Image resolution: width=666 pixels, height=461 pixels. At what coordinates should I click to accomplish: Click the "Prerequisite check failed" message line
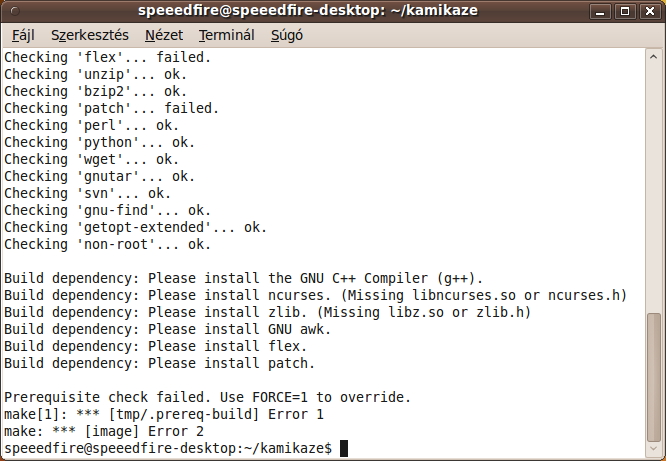(x=208, y=397)
